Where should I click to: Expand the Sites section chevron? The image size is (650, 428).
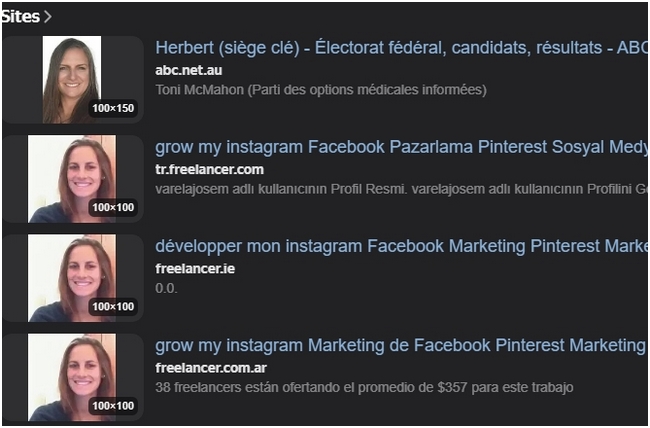point(48,17)
